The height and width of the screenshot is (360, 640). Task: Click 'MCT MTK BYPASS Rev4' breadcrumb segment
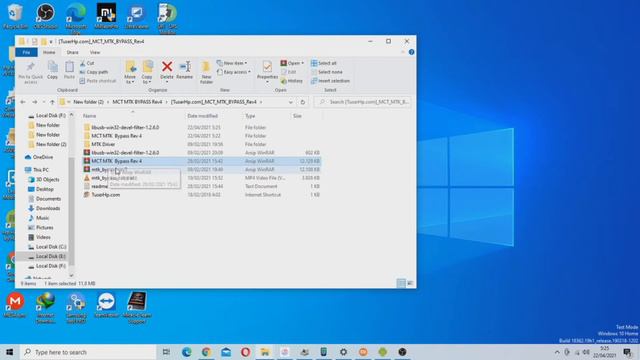(137, 102)
